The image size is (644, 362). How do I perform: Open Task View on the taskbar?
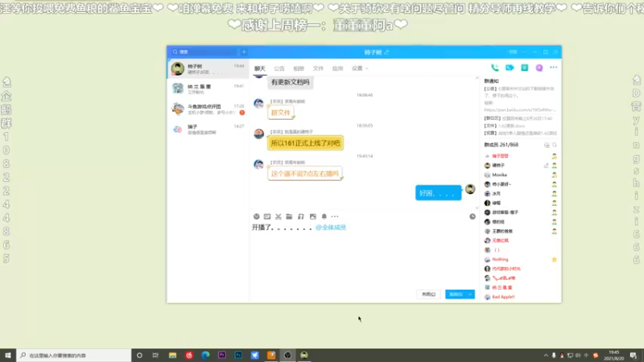[155, 355]
